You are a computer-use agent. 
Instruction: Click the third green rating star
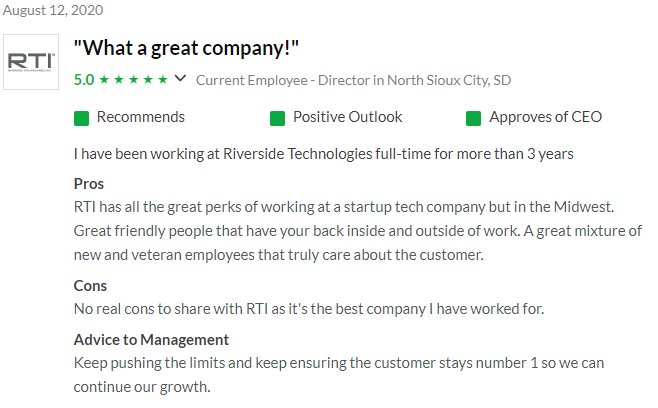click(133, 79)
